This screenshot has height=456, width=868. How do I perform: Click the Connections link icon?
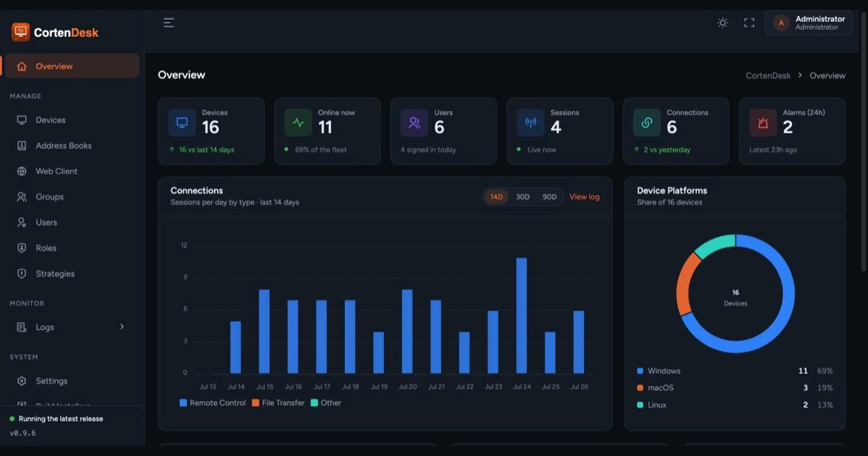pyautogui.click(x=647, y=123)
